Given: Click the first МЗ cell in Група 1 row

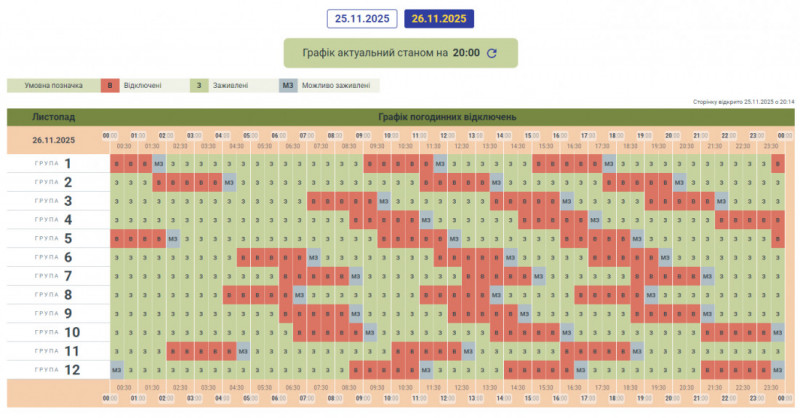Looking at the screenshot, I should click(x=159, y=163).
